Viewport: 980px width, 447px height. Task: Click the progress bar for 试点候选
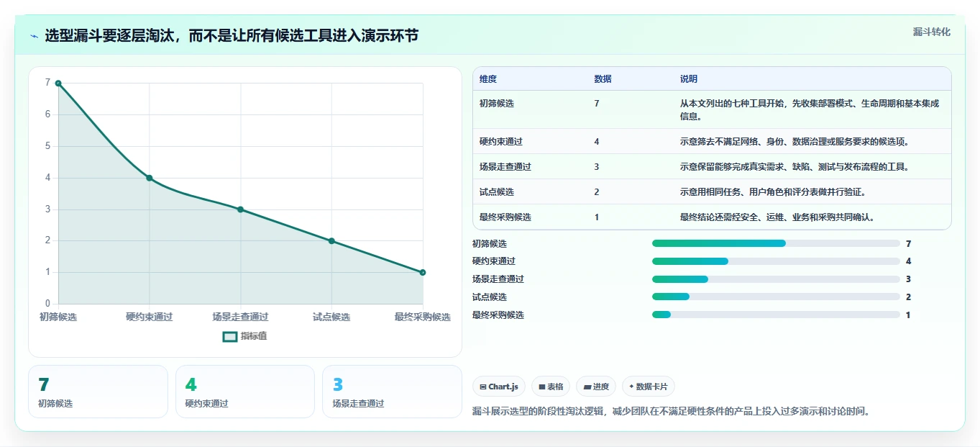click(776, 297)
